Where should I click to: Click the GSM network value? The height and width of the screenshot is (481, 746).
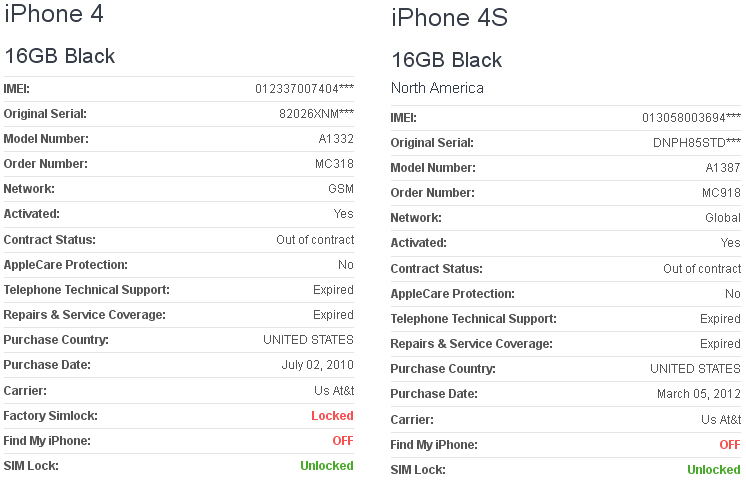click(x=341, y=189)
